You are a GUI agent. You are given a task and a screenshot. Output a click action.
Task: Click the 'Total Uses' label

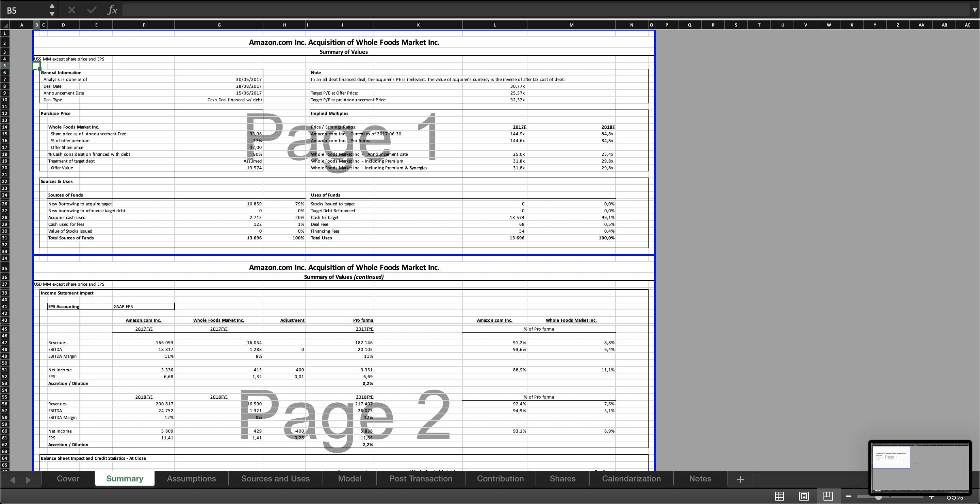(322, 238)
